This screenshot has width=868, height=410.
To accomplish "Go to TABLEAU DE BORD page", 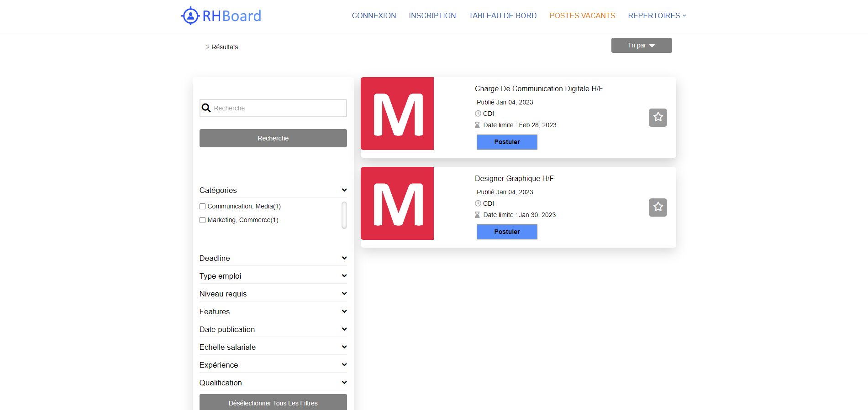I will click(502, 16).
